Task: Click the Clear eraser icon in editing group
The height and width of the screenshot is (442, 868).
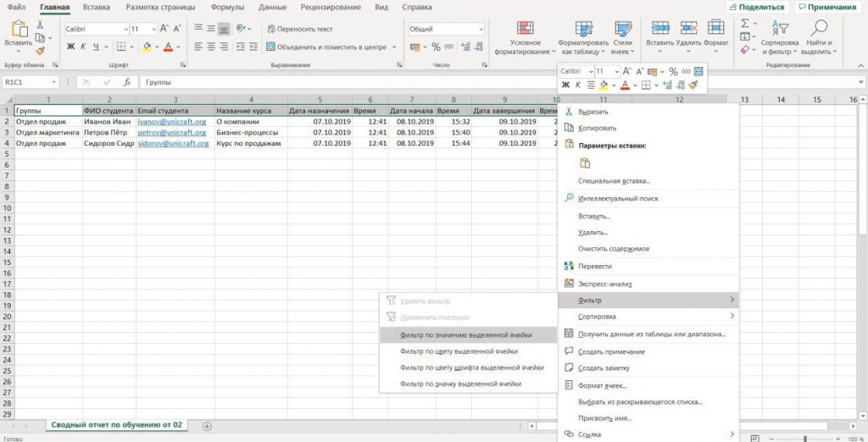Action: 744,50
